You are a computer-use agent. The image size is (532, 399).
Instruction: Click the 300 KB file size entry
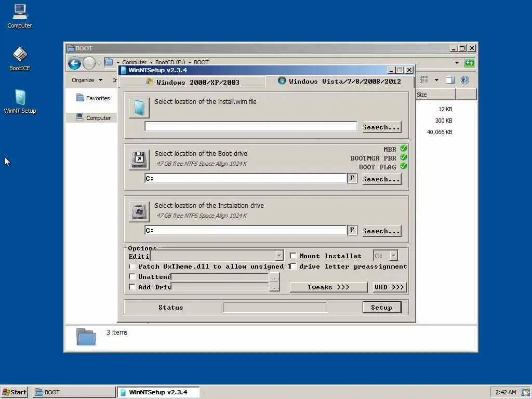click(x=444, y=121)
